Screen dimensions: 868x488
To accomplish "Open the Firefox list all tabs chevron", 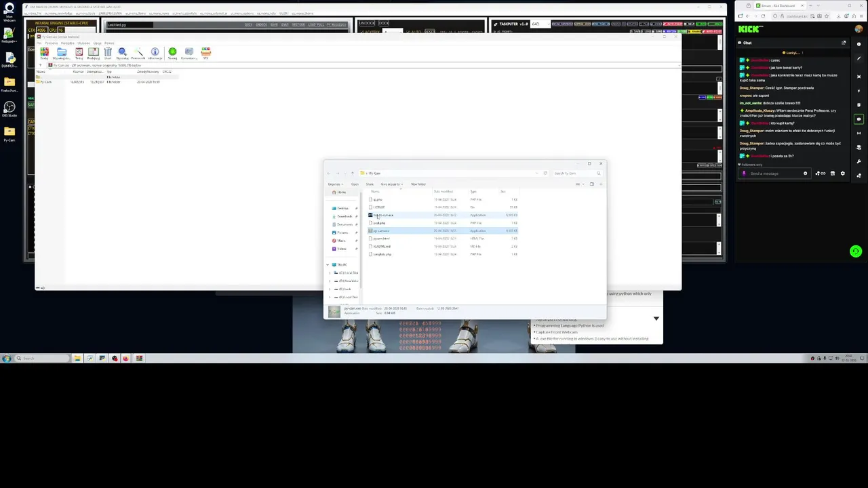I will pyautogui.click(x=818, y=5).
